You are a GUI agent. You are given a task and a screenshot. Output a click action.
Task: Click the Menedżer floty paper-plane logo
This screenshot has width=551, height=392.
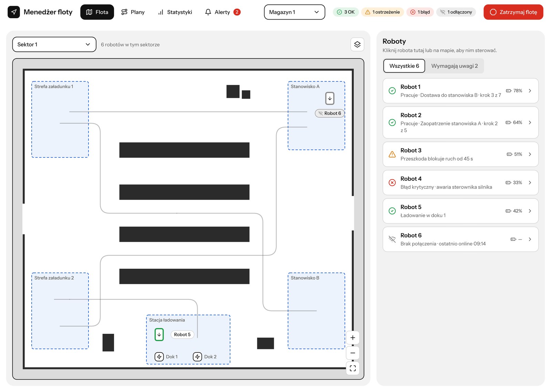point(14,12)
